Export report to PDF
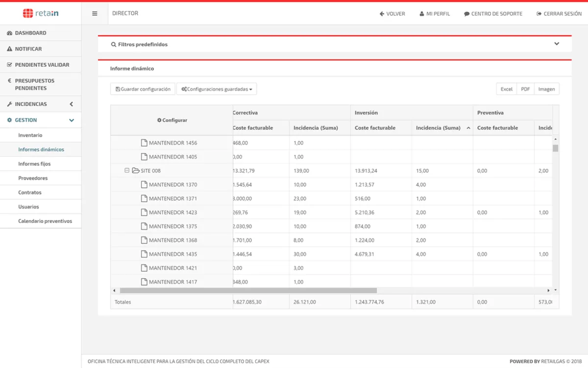588x368 pixels. click(525, 89)
